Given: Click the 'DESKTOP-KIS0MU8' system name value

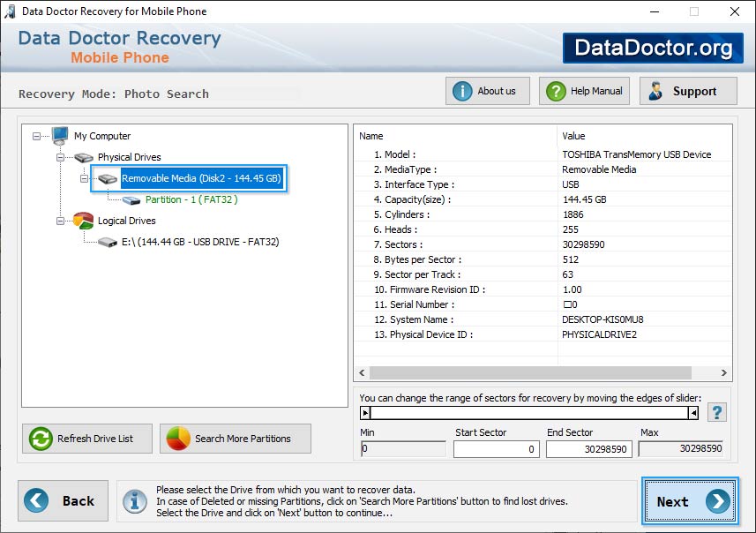Looking at the screenshot, I should pyautogui.click(x=603, y=319).
